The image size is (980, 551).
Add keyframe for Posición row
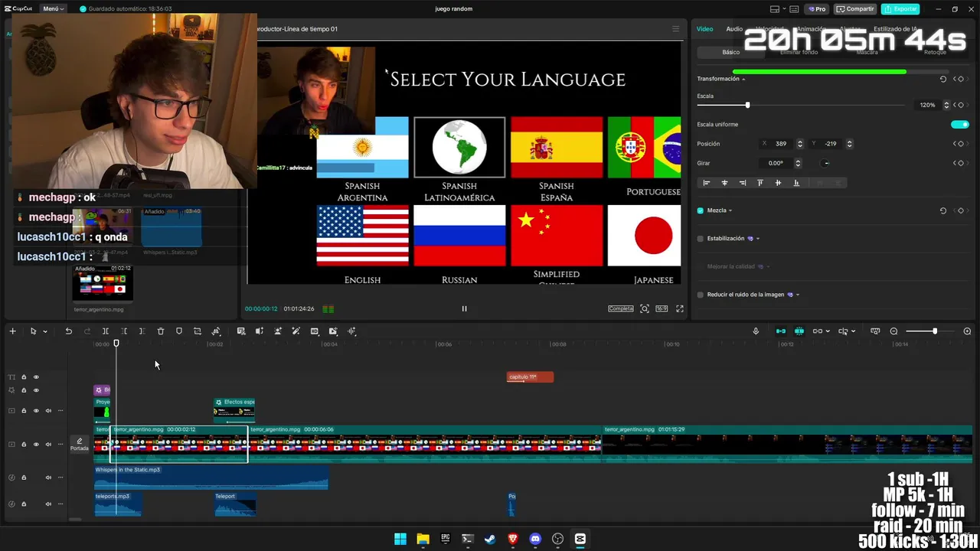click(960, 144)
